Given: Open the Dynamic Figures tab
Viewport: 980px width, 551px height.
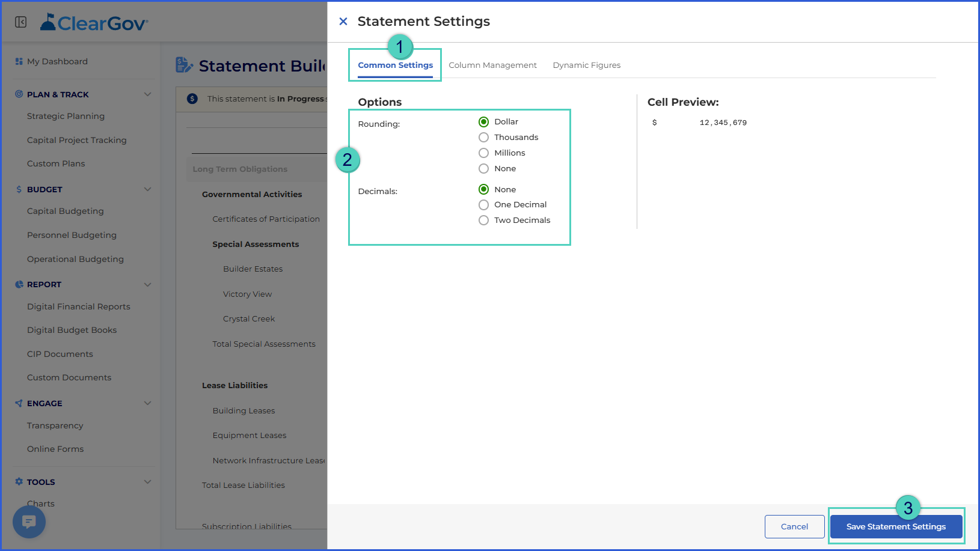Looking at the screenshot, I should (587, 65).
